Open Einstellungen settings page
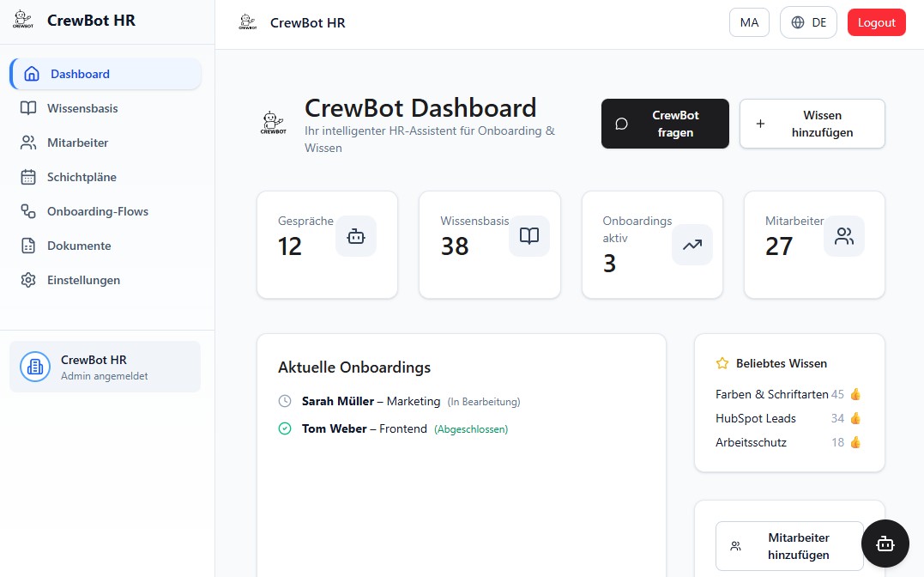The height and width of the screenshot is (577, 924). click(83, 280)
